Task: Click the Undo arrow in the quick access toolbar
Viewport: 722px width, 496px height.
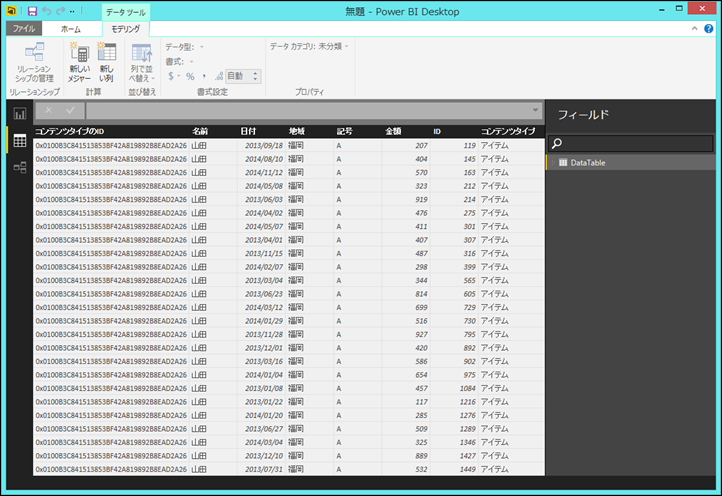Action: pos(47,11)
